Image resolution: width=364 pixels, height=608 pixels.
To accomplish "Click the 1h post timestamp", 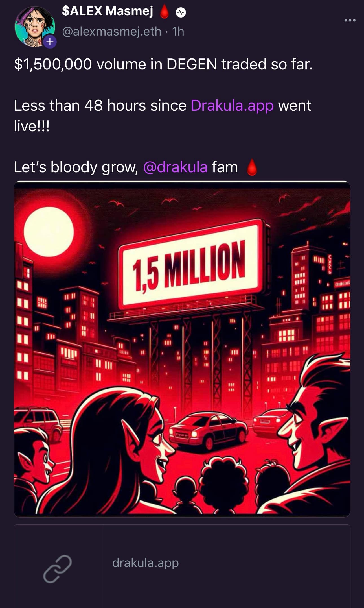I will click(178, 31).
